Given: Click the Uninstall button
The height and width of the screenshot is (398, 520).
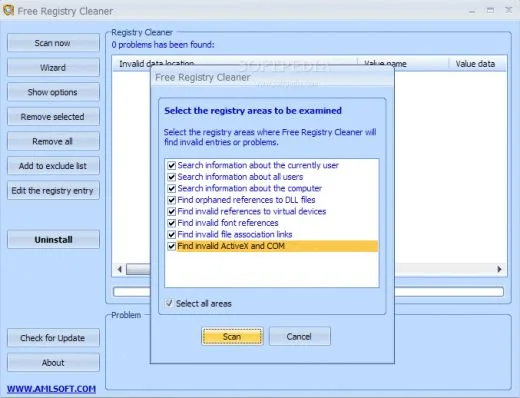Looking at the screenshot, I should 53,239.
